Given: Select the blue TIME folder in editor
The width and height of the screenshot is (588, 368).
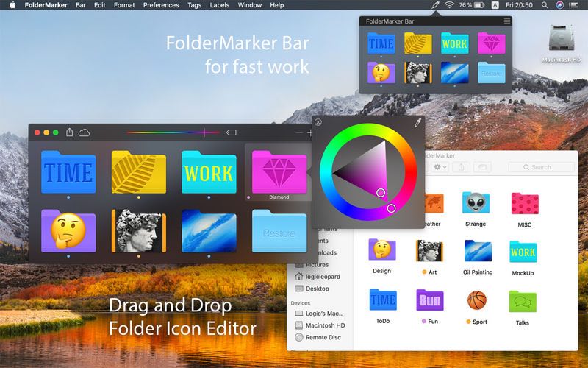Looking at the screenshot, I should coord(68,172).
